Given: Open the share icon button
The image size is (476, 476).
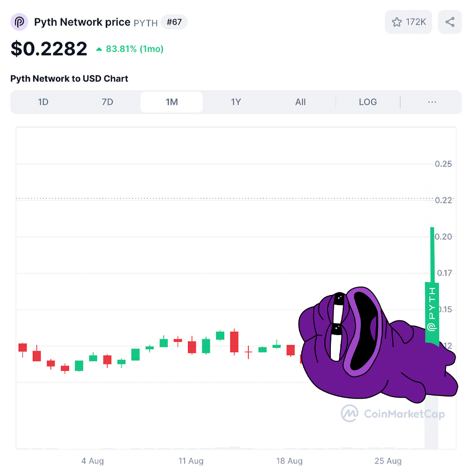Looking at the screenshot, I should pyautogui.click(x=450, y=22).
